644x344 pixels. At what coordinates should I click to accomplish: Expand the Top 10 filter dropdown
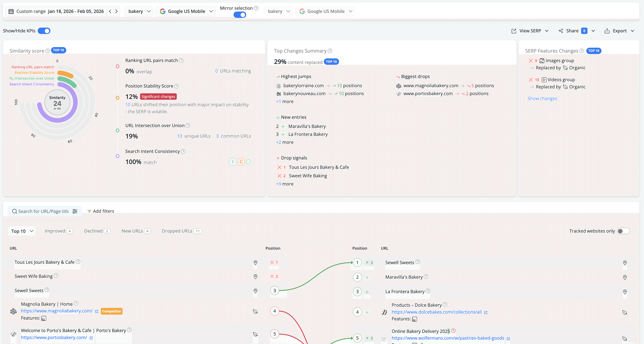[21, 231]
